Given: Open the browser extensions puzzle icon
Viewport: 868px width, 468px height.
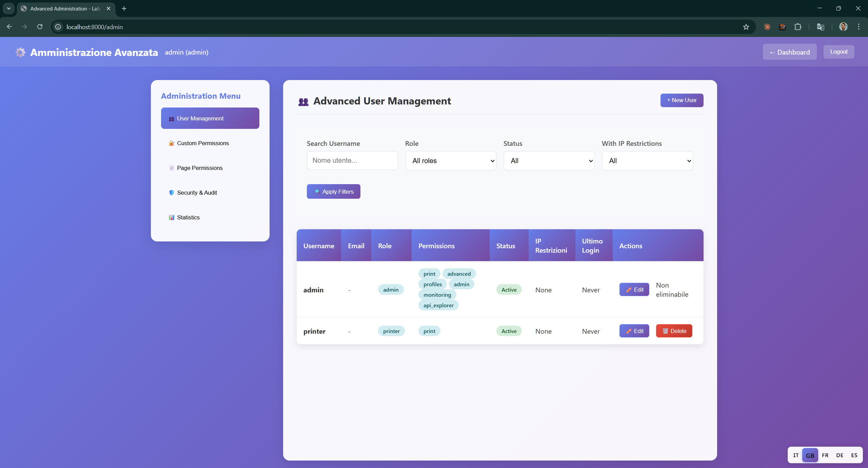Looking at the screenshot, I should [798, 27].
